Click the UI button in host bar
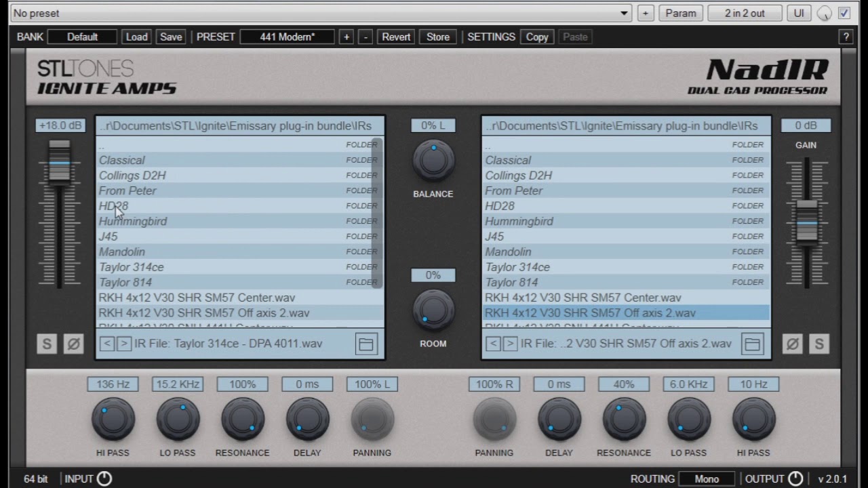 [800, 13]
